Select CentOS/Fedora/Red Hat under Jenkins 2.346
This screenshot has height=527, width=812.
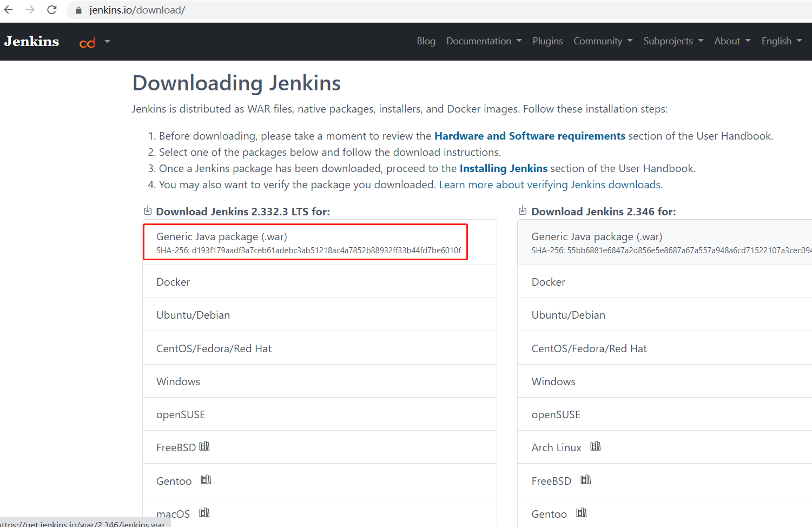pos(665,348)
